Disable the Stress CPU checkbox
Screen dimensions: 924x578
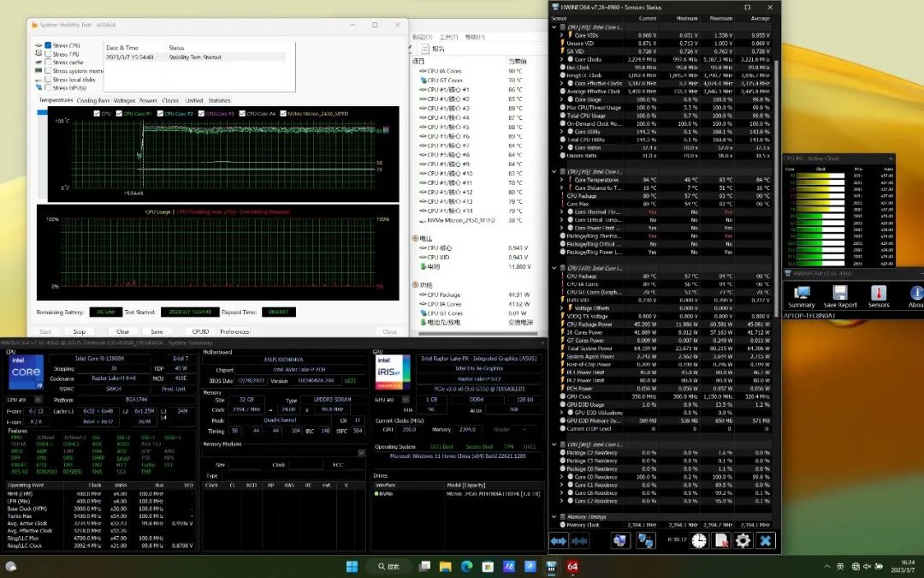coord(49,45)
